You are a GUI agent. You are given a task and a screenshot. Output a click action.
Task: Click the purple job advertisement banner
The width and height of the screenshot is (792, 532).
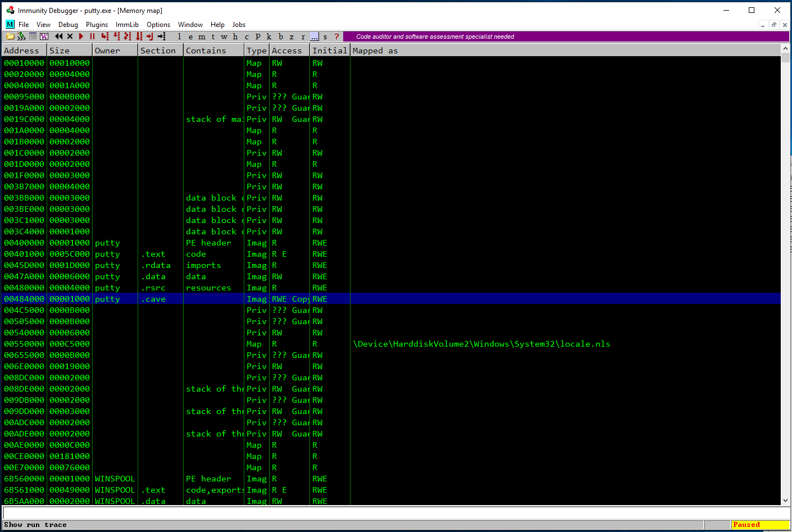[x=566, y=37]
